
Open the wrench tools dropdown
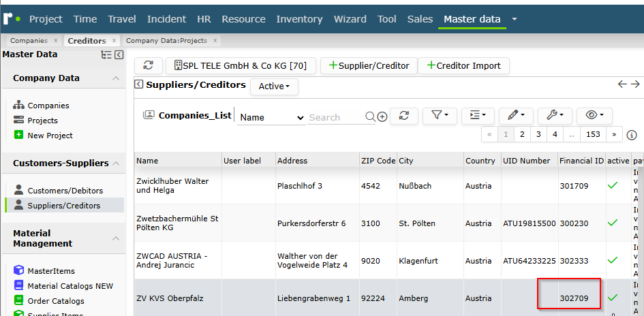(x=555, y=116)
